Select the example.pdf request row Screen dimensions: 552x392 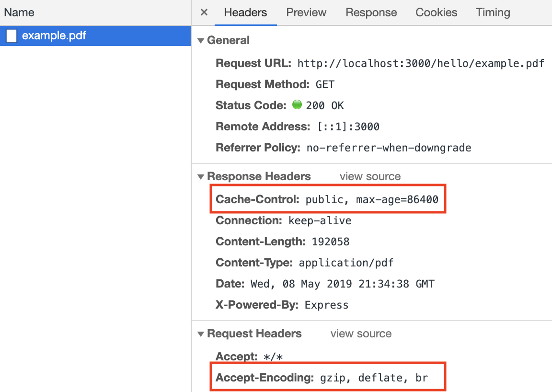pyautogui.click(x=96, y=36)
